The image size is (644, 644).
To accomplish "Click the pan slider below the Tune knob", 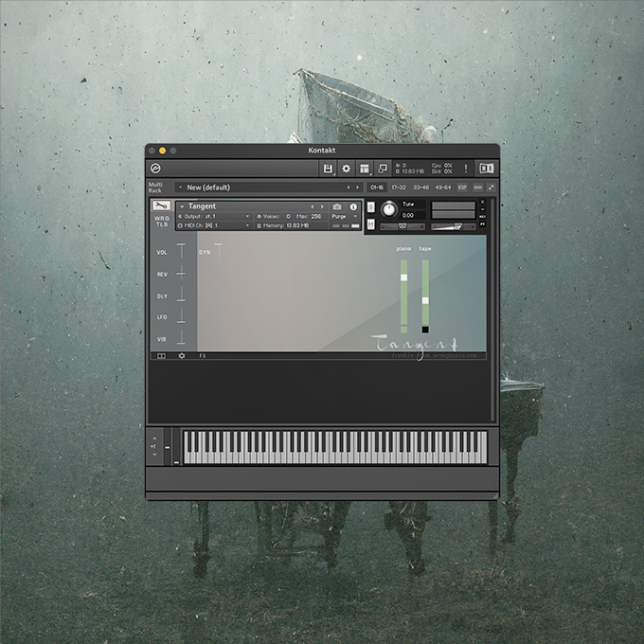I will pyautogui.click(x=402, y=226).
